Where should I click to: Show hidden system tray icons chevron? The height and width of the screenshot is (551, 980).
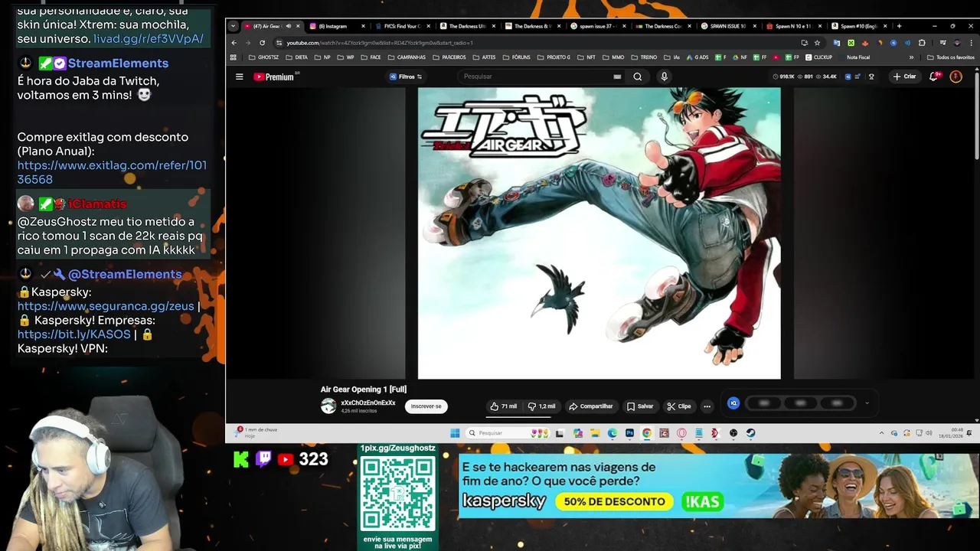[881, 433]
